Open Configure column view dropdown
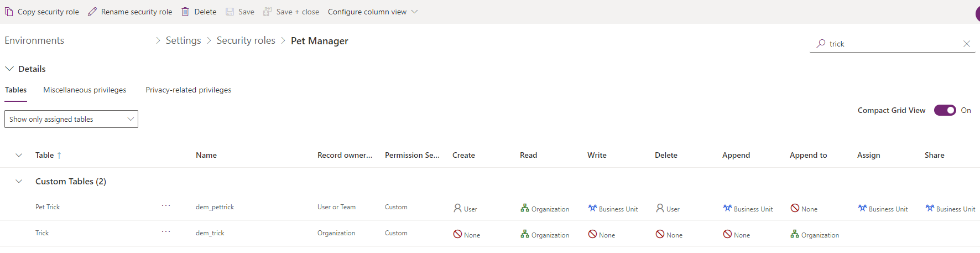 point(372,12)
